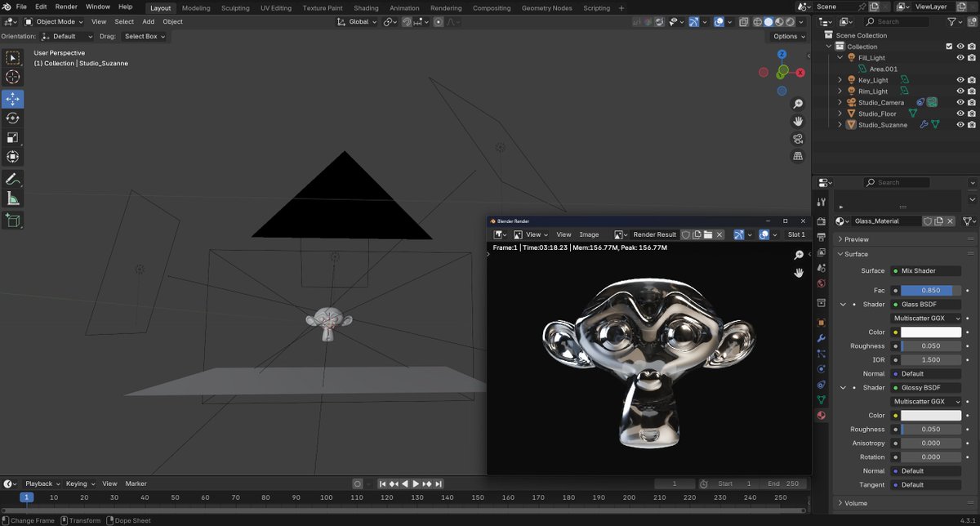Screen dimensions: 980x526
Task: Open the Orientation Default dropdown
Action: point(67,37)
